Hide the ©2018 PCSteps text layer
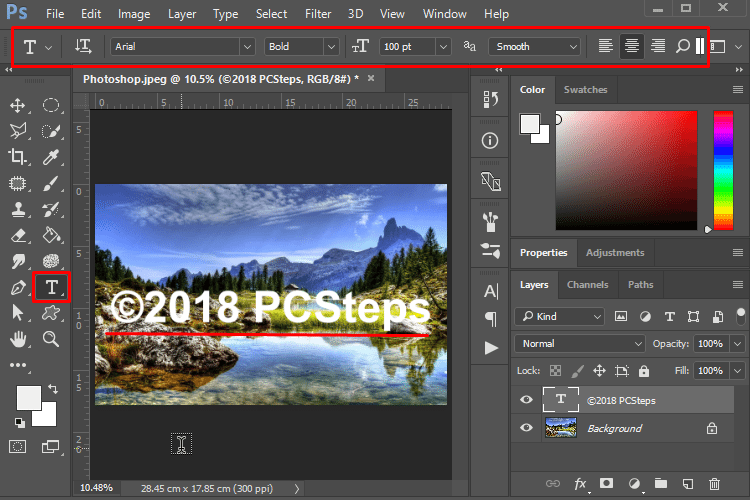The image size is (750, 500). [527, 400]
